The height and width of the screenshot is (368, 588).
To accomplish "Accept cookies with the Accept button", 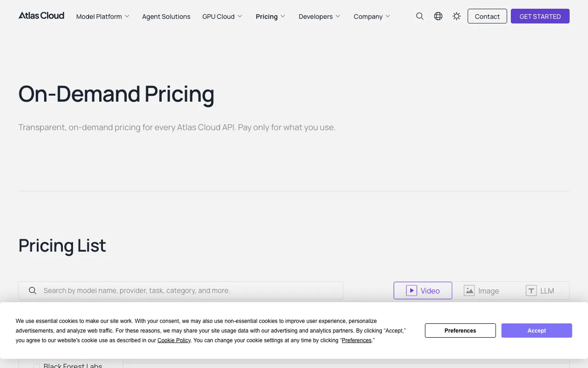I will coord(537,330).
